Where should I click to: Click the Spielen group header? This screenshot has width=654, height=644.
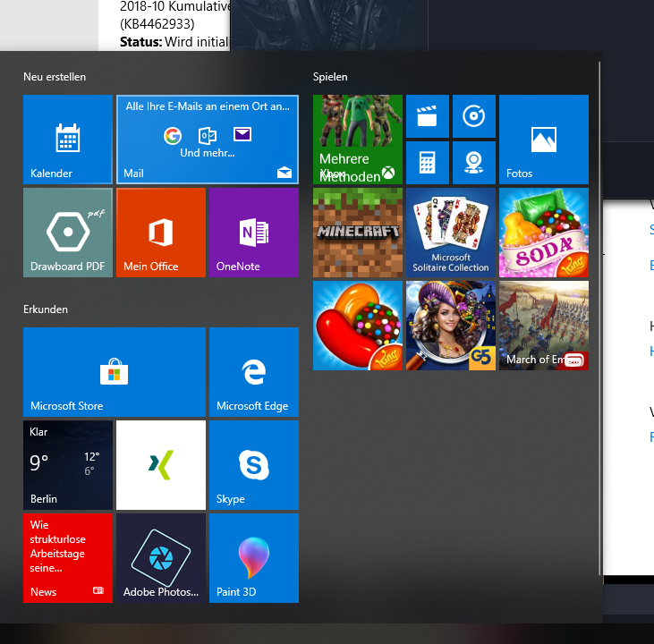pos(330,77)
